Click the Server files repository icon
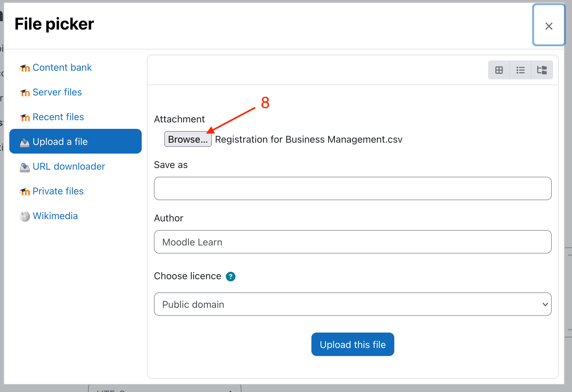 (x=25, y=93)
